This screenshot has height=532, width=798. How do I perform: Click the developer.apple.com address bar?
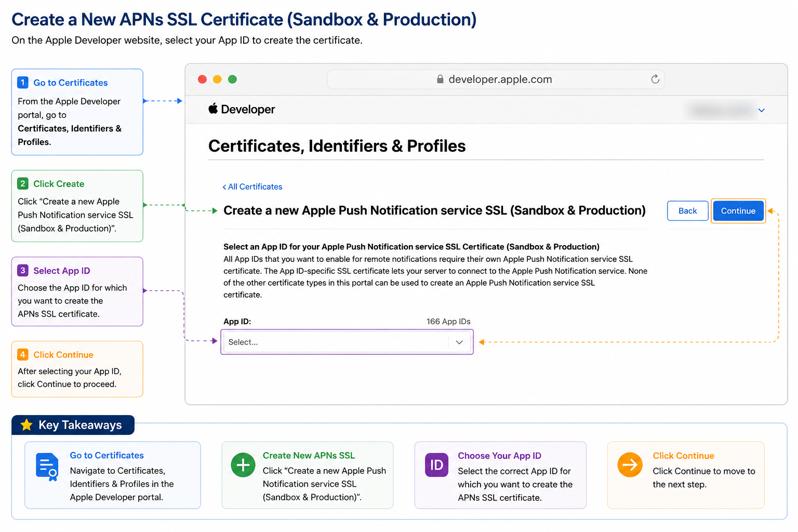point(496,79)
